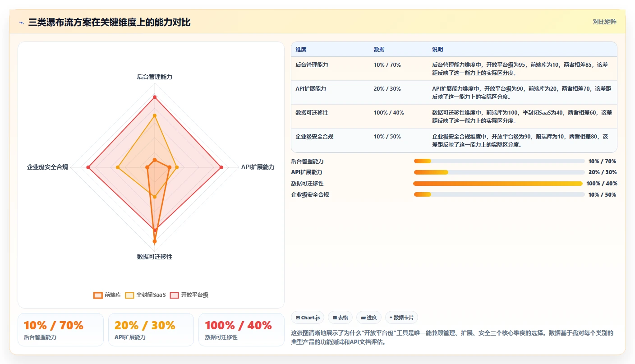Click the API扩展能力 progress bar
Viewport: 635px width, 364px height.
(x=499, y=172)
